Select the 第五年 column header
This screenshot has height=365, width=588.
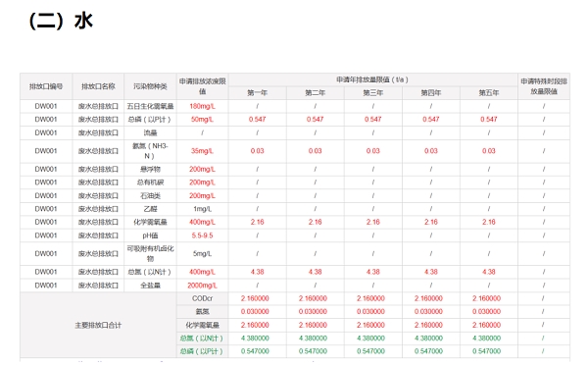489,93
